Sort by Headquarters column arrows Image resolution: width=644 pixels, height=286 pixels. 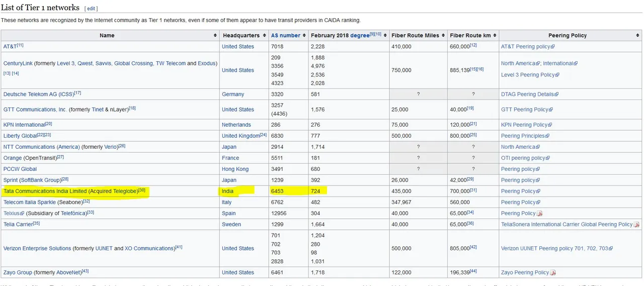(264, 36)
